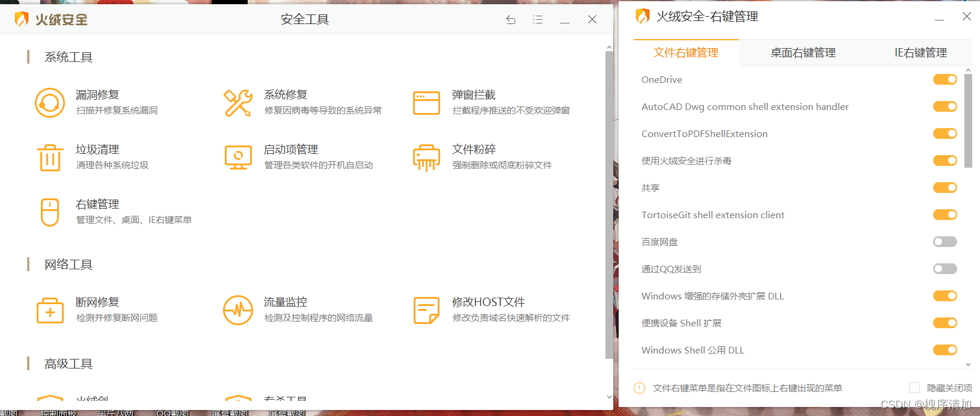Disable ConvertToPDFShellExtension switch

pos(945,133)
